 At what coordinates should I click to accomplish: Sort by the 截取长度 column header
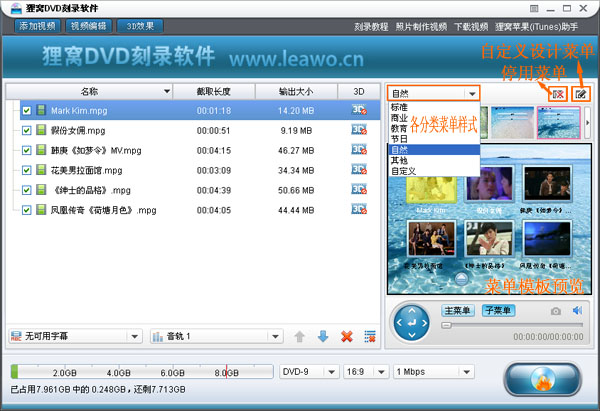coord(214,91)
